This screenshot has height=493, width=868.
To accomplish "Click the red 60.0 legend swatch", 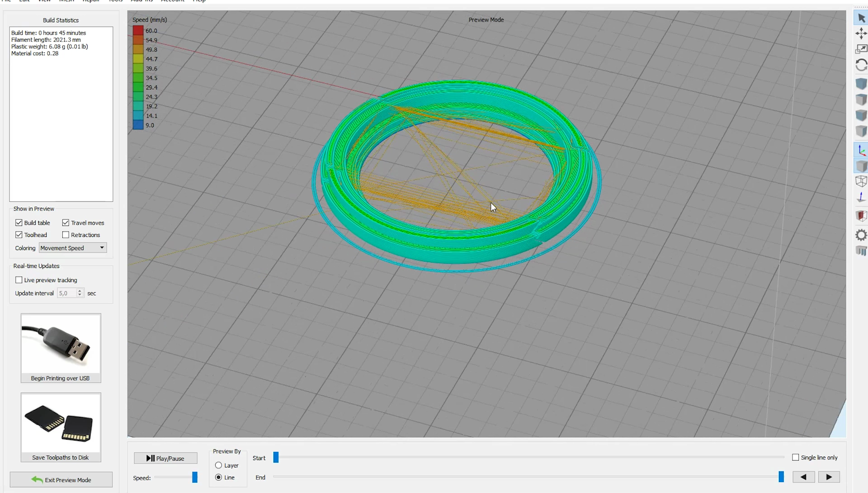I will (x=138, y=31).
